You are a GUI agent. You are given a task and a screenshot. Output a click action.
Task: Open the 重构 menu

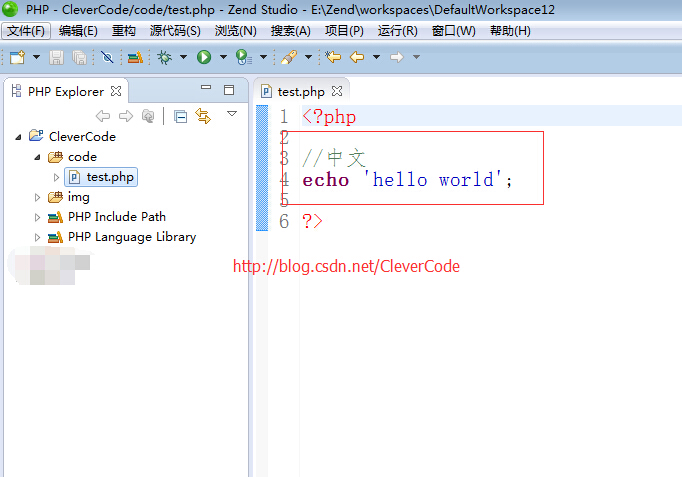(124, 31)
